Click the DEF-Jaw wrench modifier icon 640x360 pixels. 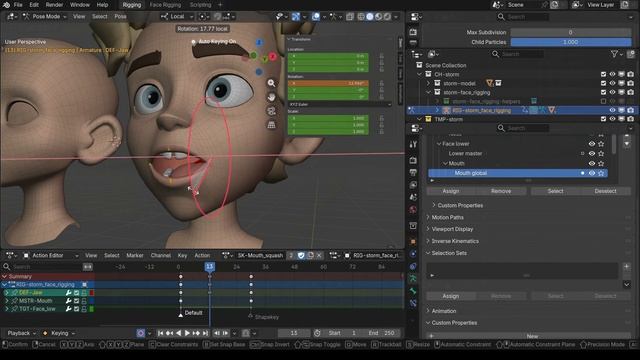[69, 293]
